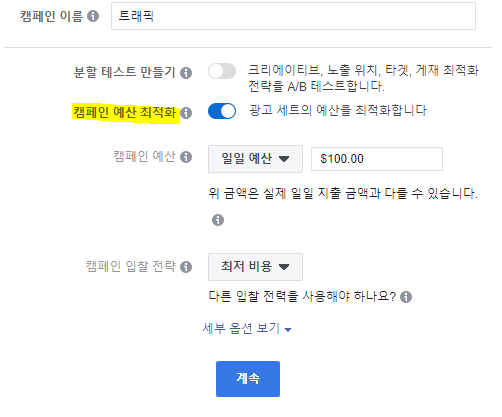The image size is (502, 417).
Task: Click info icon beside 캠페인 입찰 전략
Action: 186,267
